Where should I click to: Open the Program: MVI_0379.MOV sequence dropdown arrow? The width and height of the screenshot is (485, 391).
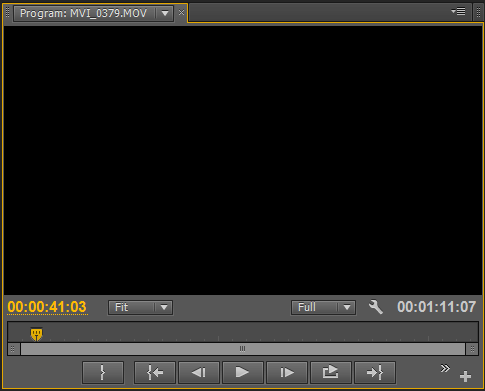(165, 13)
